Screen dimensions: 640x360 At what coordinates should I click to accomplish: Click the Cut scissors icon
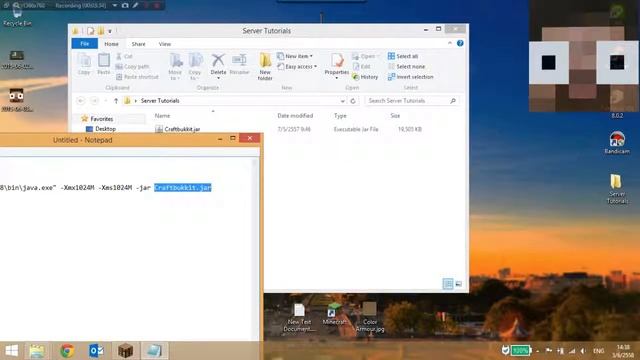click(x=119, y=56)
